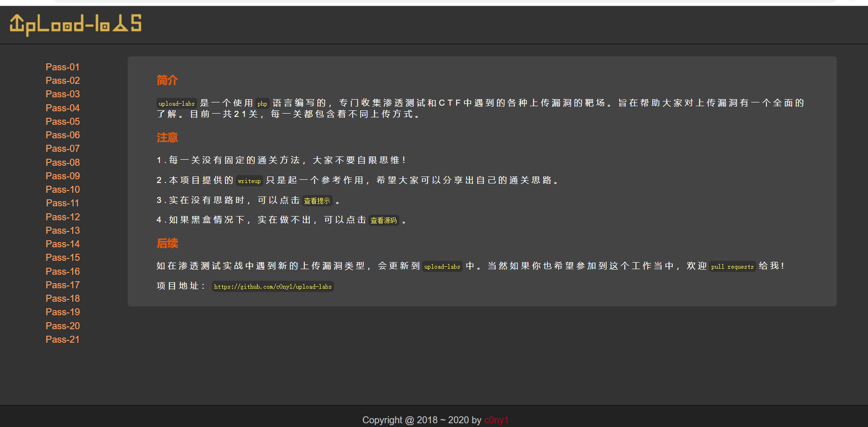
Task: Click the upload-labs tag in 后续 paragraph
Action: [442, 266]
